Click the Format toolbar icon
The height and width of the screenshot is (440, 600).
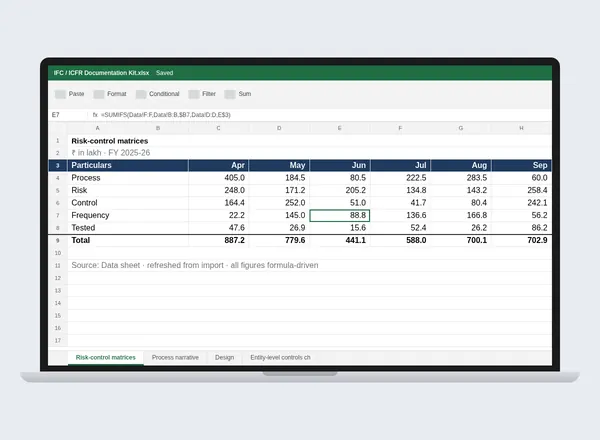click(x=99, y=94)
